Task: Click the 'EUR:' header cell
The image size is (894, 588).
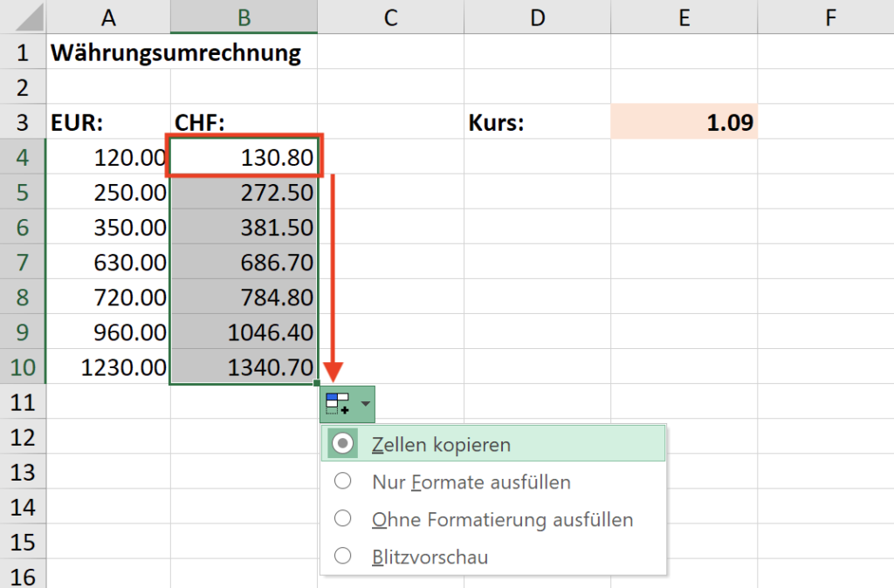Action: click(108, 123)
